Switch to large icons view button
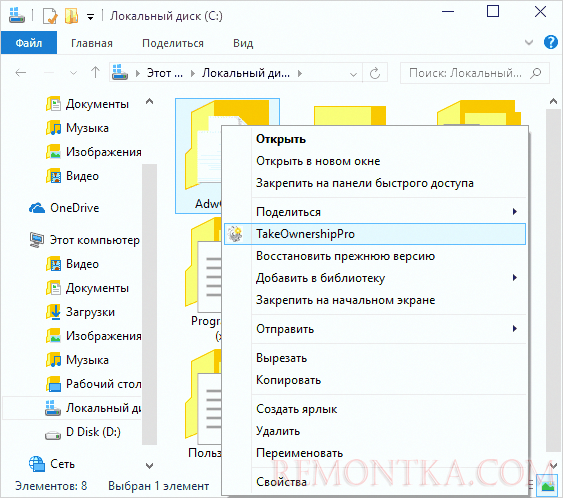This screenshot has height=498, width=563. pos(548,485)
